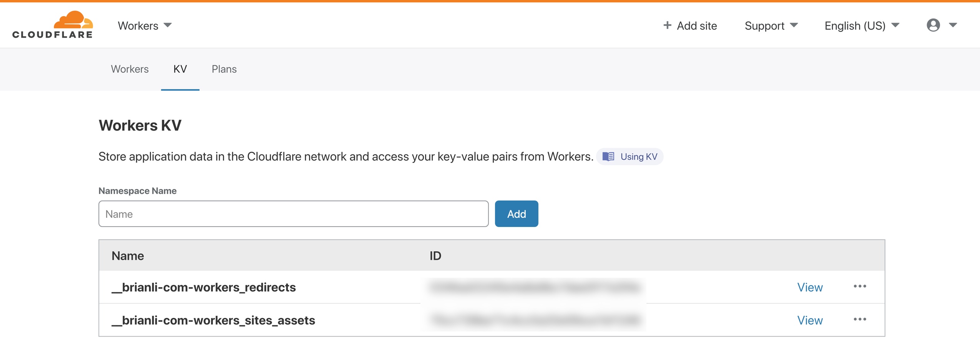This screenshot has height=353, width=980.
Task: View the __brianli-com-workers_sites_assets namespace
Action: (x=810, y=320)
